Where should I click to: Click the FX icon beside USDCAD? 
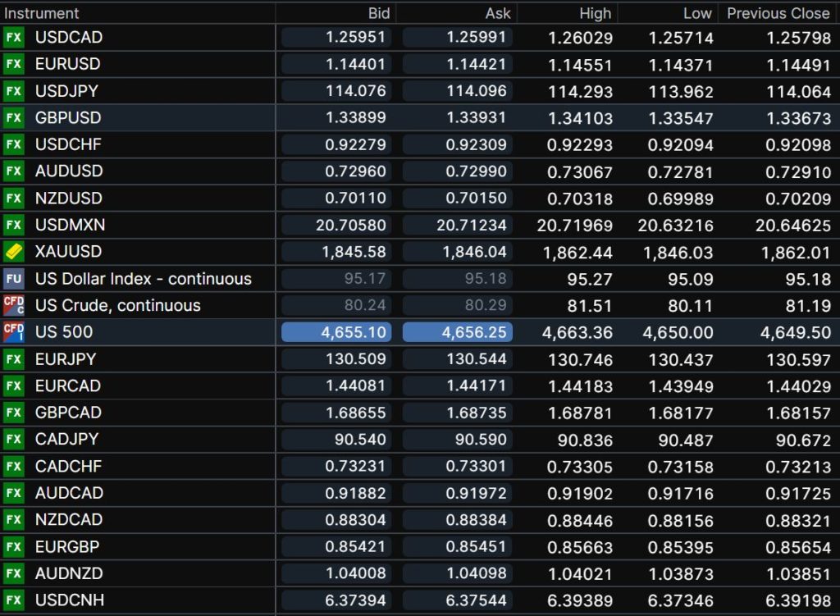tap(13, 37)
